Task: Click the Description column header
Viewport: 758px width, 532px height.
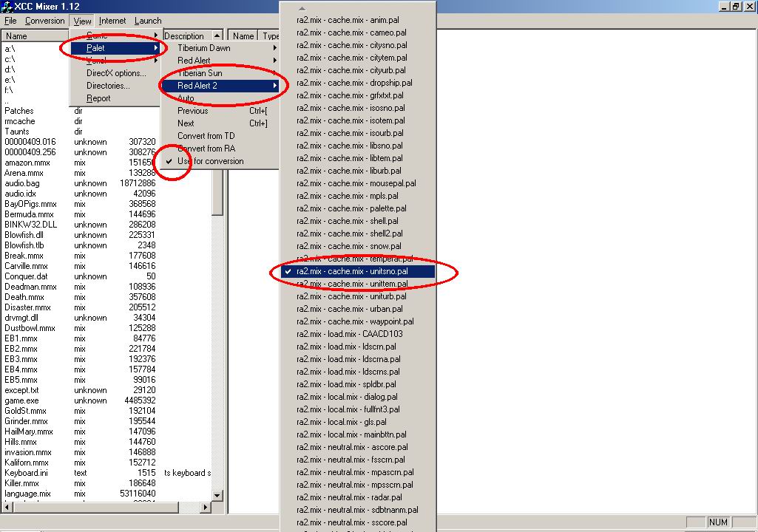Action: (187, 35)
